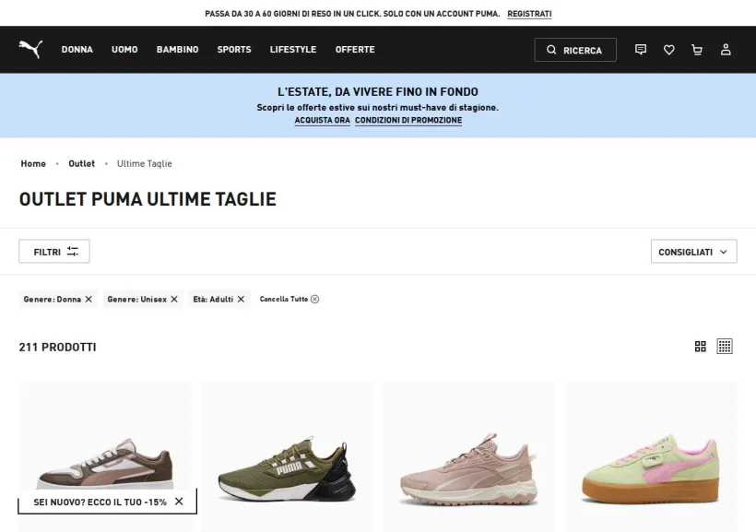
Task: Open the pink running shoe product
Action: 469,456
